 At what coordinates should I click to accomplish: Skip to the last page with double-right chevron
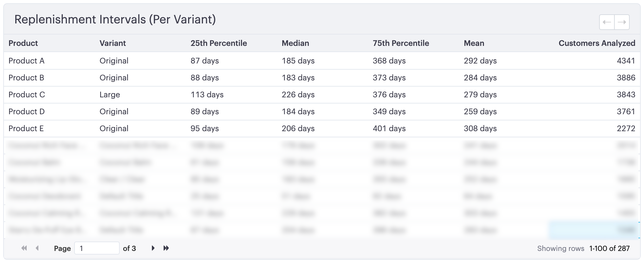click(x=166, y=248)
